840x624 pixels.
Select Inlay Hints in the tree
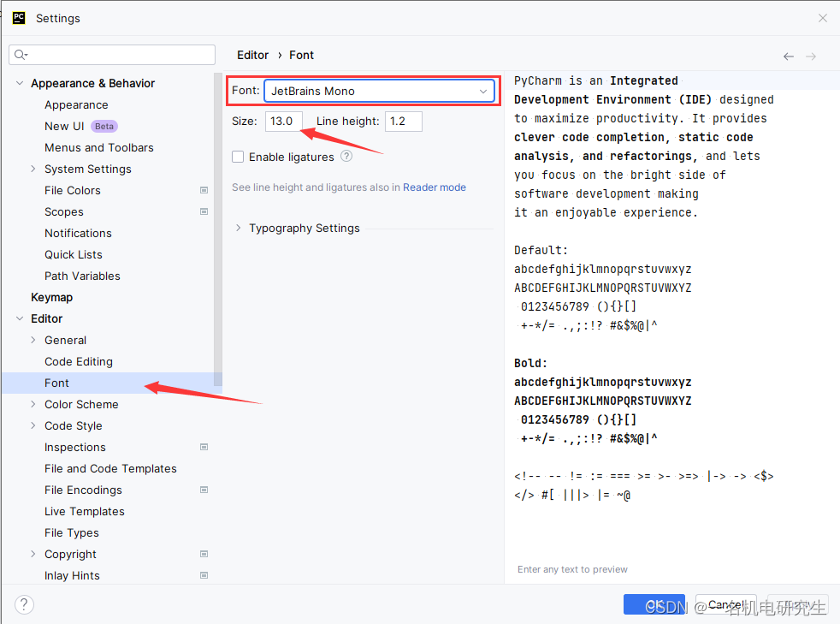point(73,576)
